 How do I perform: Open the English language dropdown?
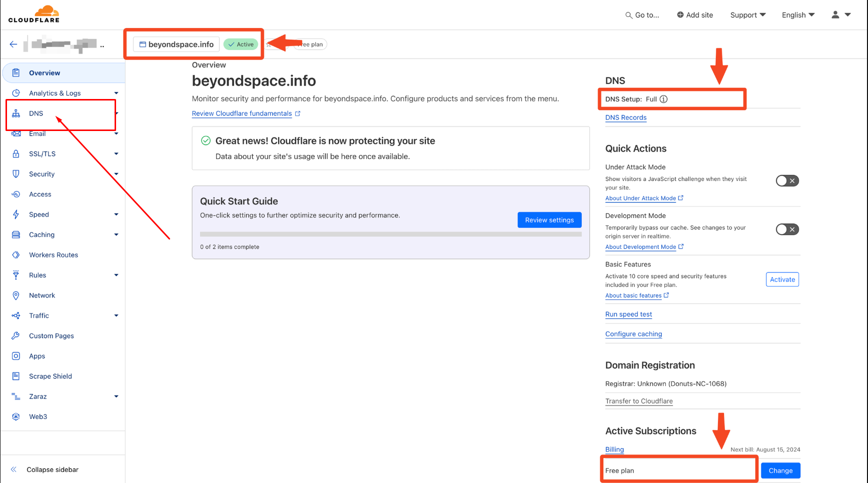(798, 15)
